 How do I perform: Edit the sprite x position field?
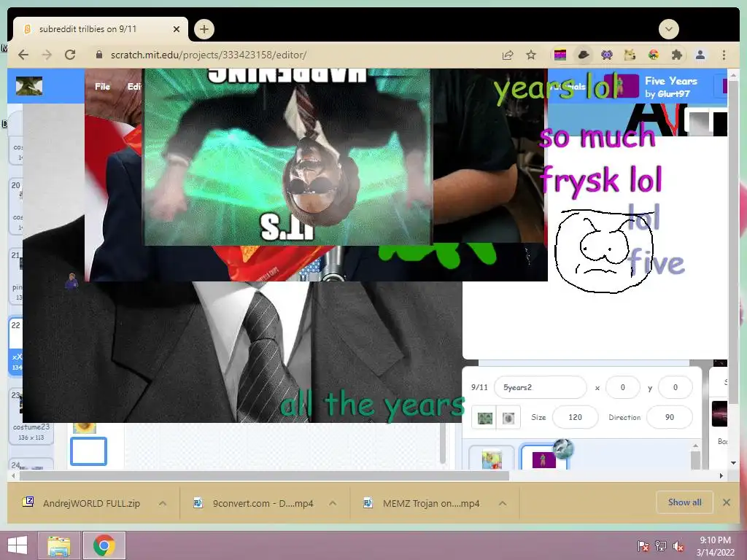point(623,387)
